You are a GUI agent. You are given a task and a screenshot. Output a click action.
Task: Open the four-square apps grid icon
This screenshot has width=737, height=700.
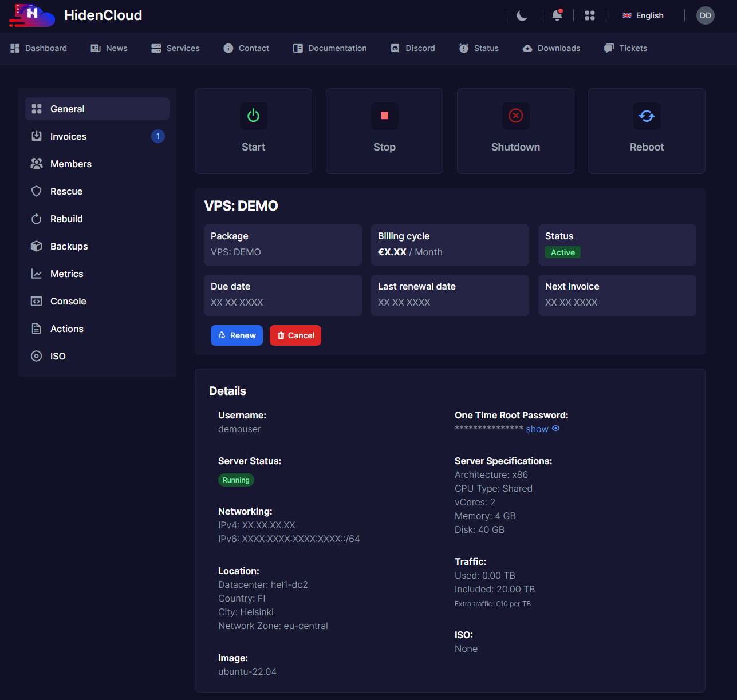pos(590,15)
